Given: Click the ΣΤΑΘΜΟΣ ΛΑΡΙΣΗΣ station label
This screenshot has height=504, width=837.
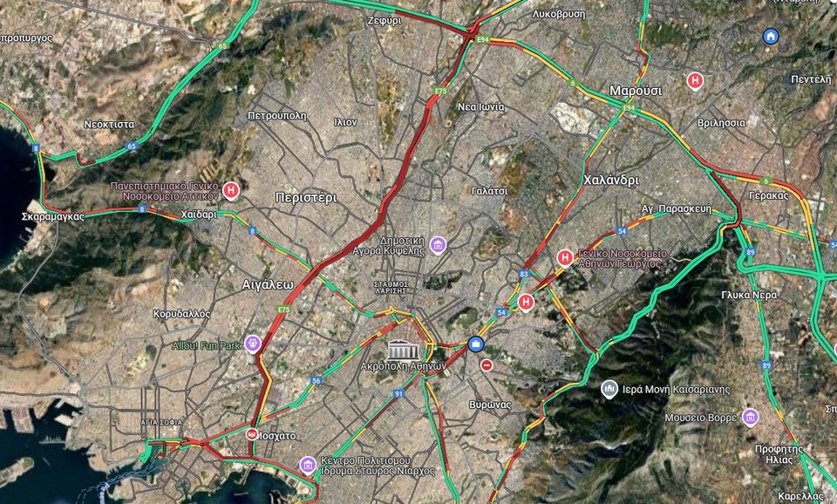Looking at the screenshot, I should pyautogui.click(x=391, y=287).
